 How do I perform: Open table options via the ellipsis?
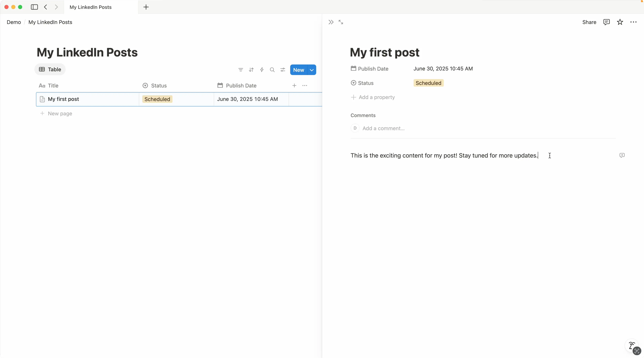(x=305, y=86)
